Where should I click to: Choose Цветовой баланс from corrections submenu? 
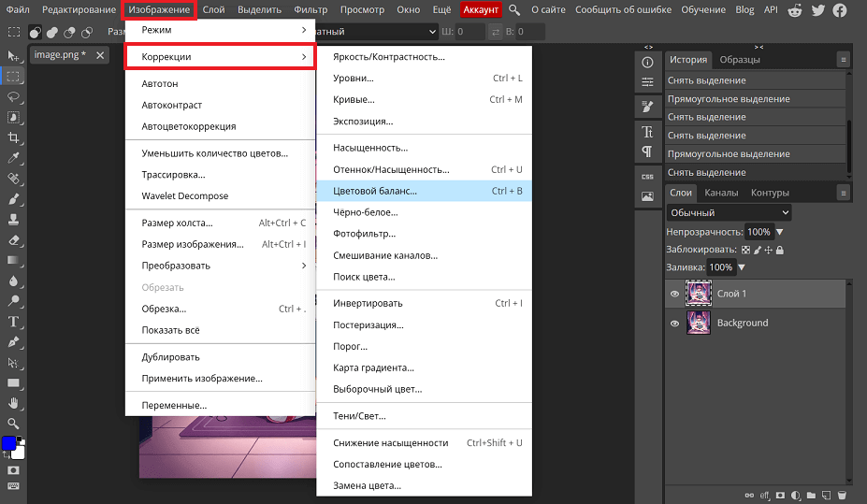click(x=375, y=191)
